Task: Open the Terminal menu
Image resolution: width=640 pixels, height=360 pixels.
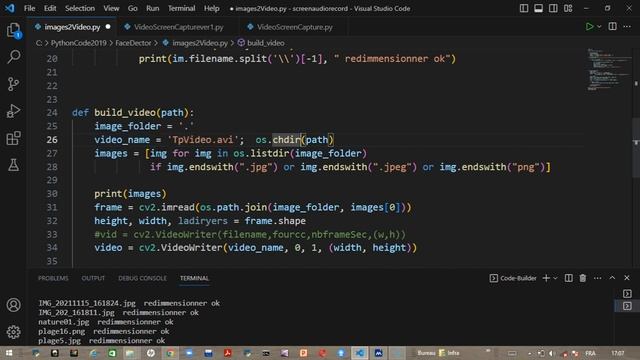Action: pos(181,8)
